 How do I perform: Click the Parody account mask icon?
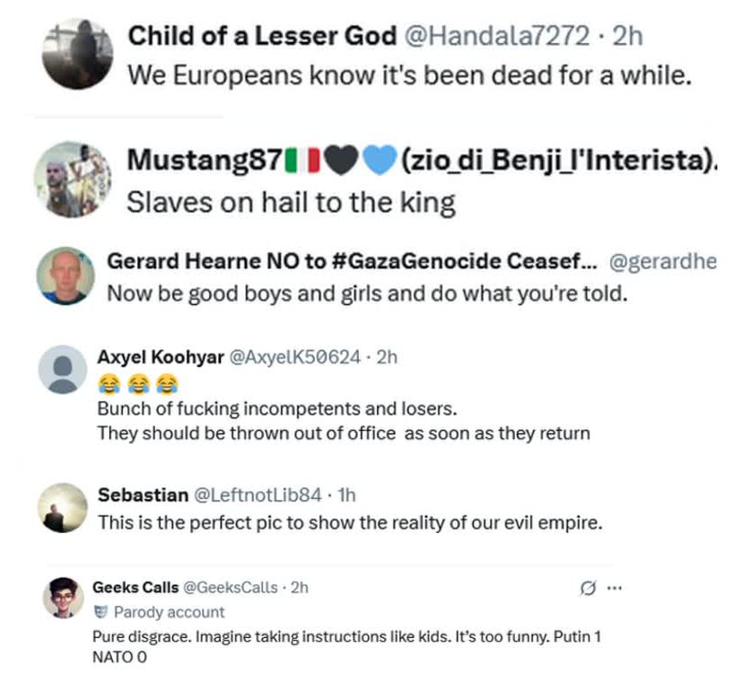click(101, 612)
